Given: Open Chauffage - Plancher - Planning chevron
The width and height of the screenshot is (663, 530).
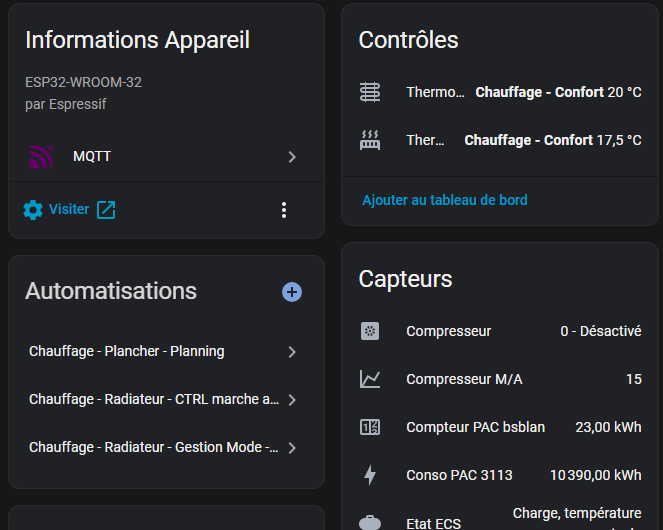Looking at the screenshot, I should 292,352.
